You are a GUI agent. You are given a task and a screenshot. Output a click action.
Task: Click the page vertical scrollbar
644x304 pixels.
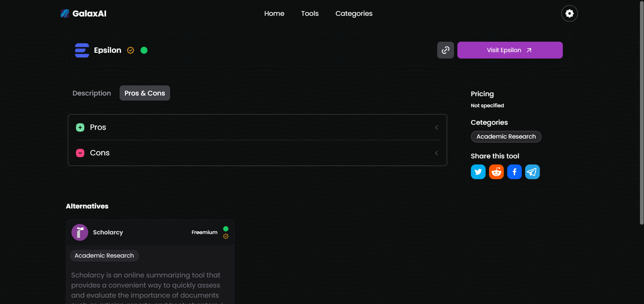coord(641,113)
